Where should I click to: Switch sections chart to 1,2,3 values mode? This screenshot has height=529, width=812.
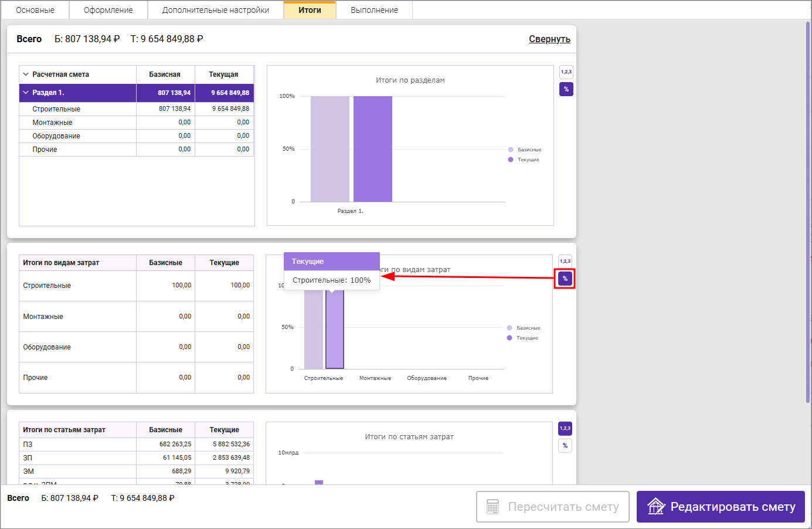(566, 72)
